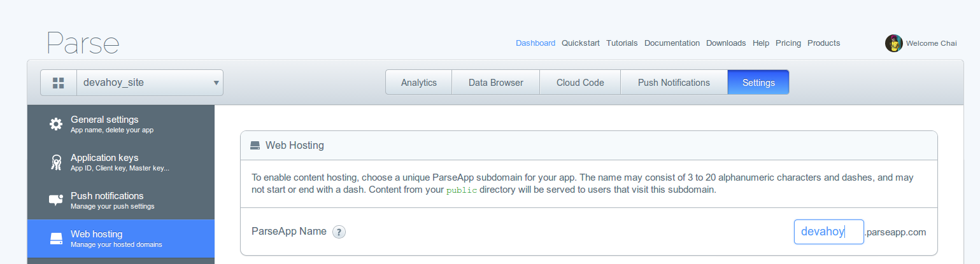This screenshot has width=980, height=264.
Task: Open the Help link
Action: pos(761,43)
